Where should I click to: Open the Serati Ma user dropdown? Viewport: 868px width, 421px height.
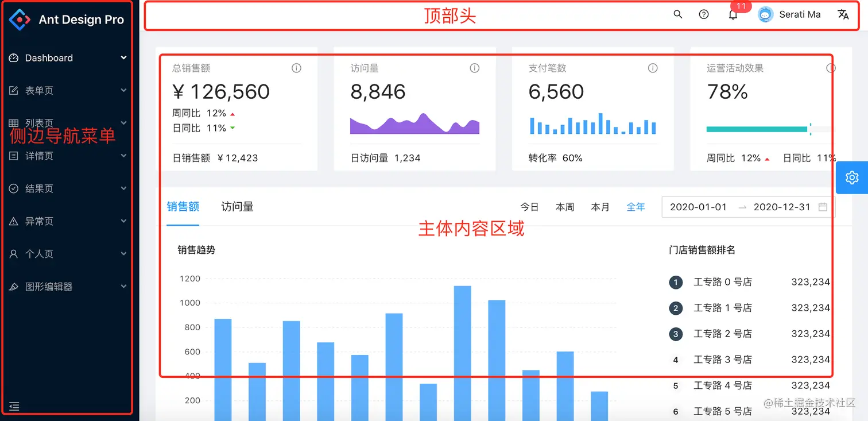pyautogui.click(x=789, y=14)
